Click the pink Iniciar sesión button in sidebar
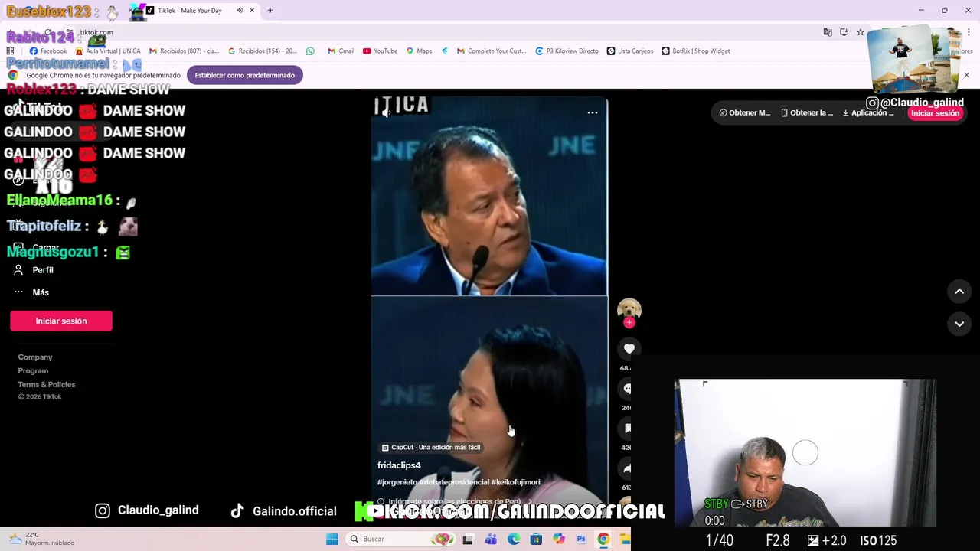This screenshot has height=551, width=980. [x=61, y=321]
